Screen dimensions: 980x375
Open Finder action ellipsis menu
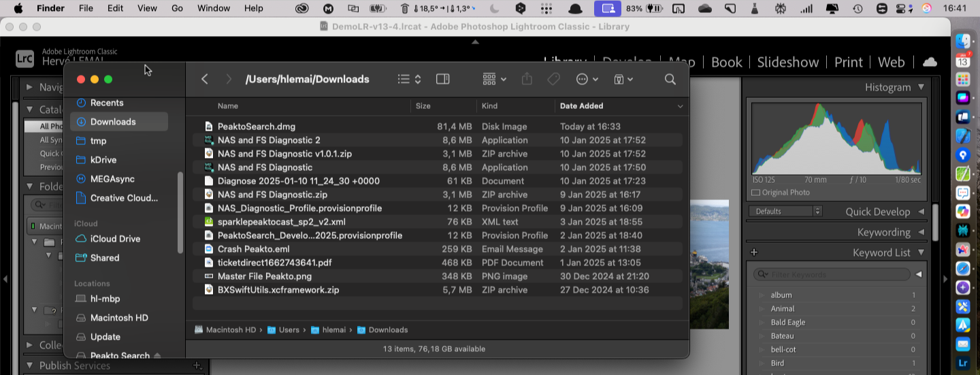click(587, 79)
